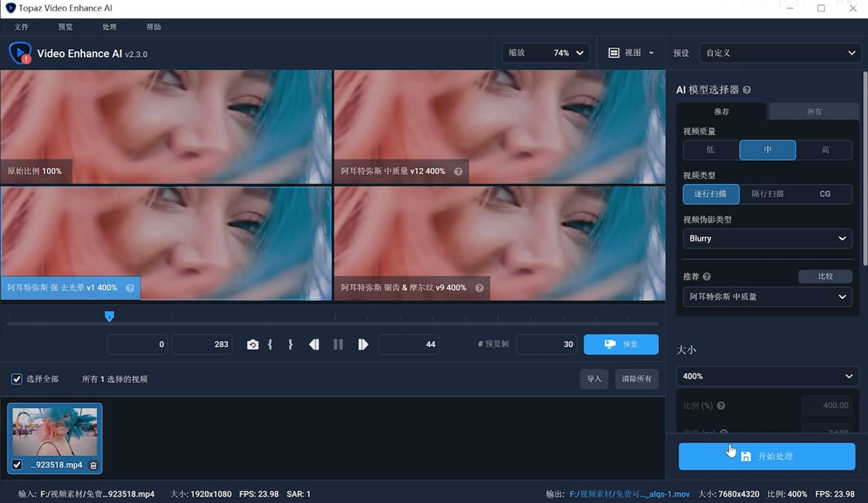This screenshot has width=868, height=503.
Task: Open the 74% zoom dropdown
Action: (x=568, y=53)
